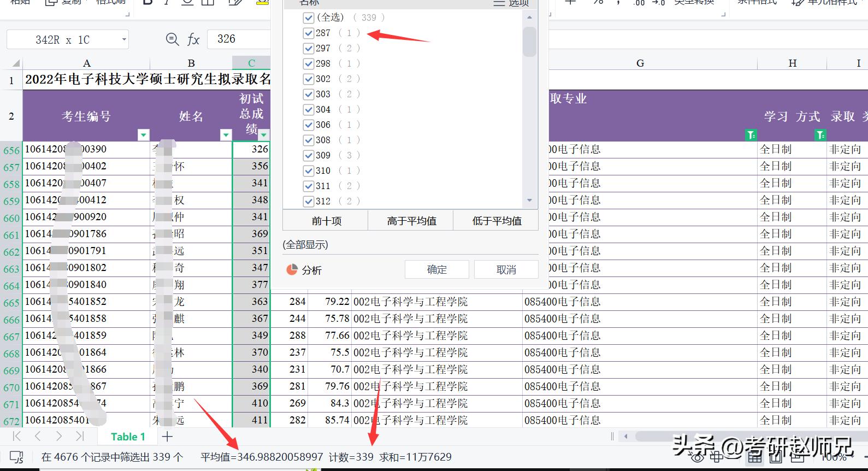Click active filter icon in column G header
This screenshot has width=868, height=471.
click(x=751, y=135)
